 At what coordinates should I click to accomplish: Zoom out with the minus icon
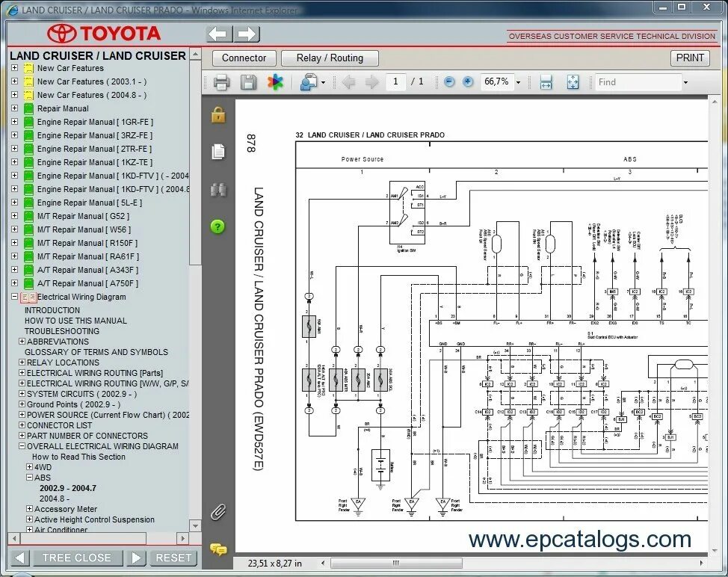click(449, 81)
